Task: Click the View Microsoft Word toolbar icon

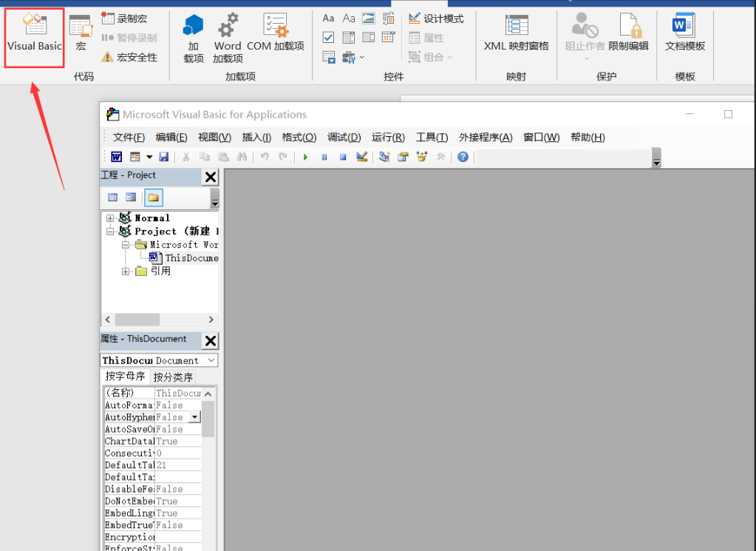Action: pos(116,157)
